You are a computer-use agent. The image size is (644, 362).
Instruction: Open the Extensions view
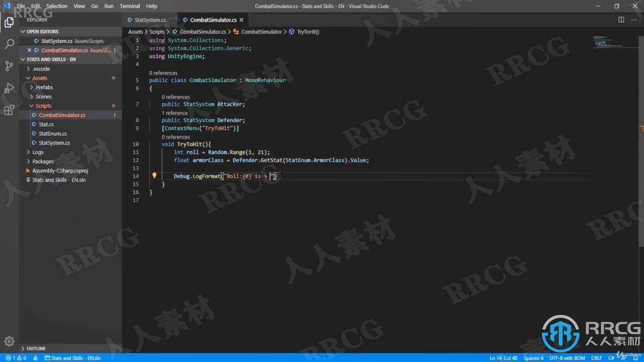pyautogui.click(x=9, y=110)
